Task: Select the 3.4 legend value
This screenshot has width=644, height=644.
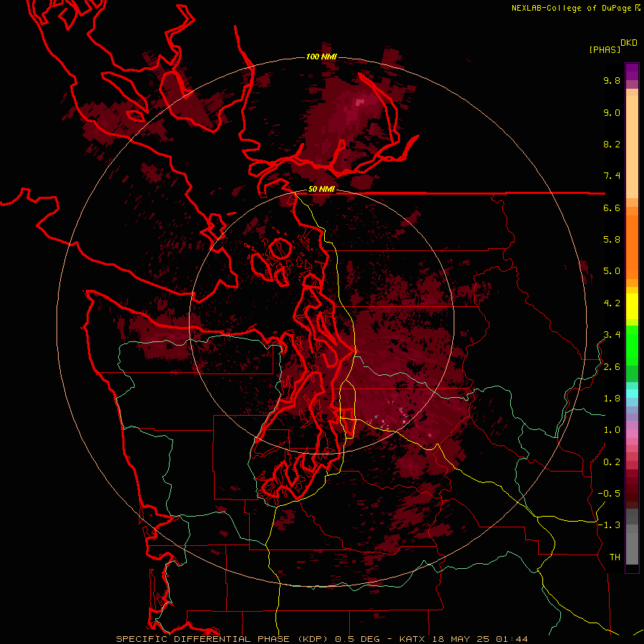Action: (x=612, y=335)
